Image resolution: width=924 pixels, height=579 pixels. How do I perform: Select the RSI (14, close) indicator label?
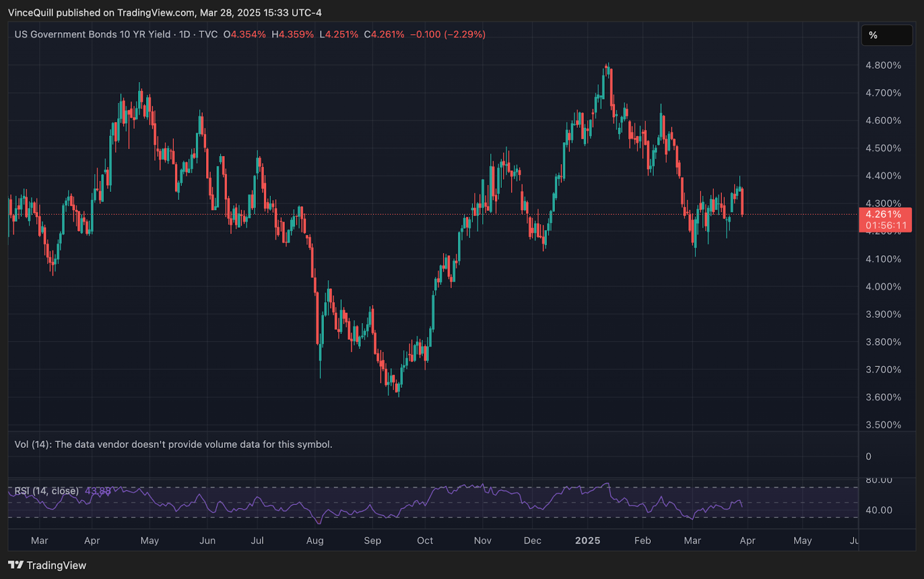pos(47,491)
